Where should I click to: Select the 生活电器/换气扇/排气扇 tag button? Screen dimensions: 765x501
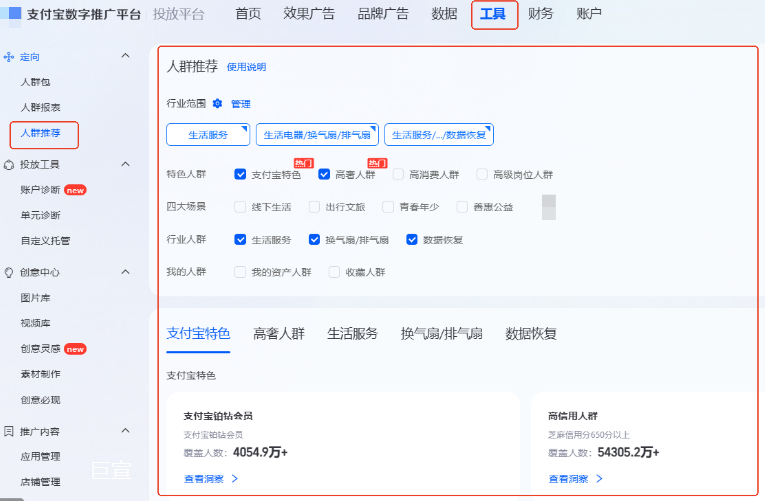click(317, 135)
